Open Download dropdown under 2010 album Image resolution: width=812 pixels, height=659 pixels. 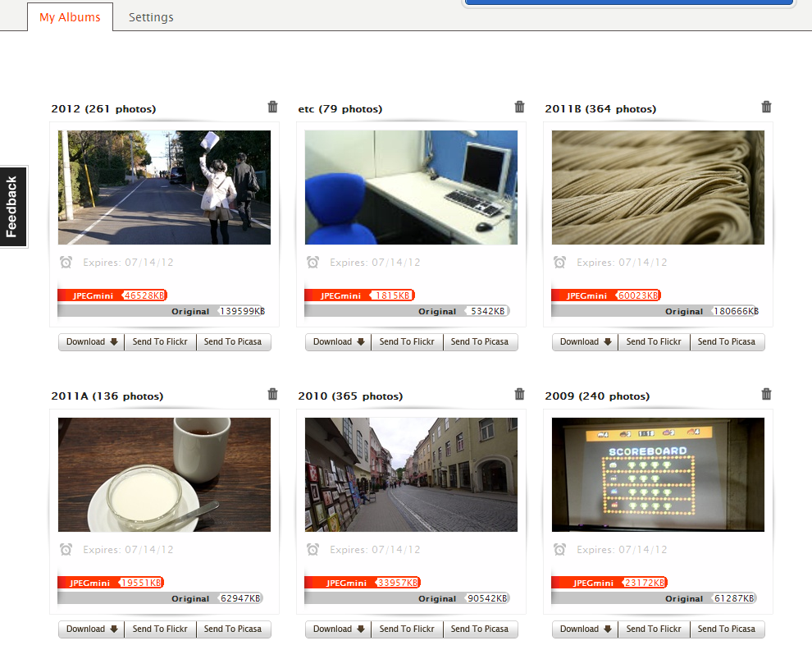[338, 629]
